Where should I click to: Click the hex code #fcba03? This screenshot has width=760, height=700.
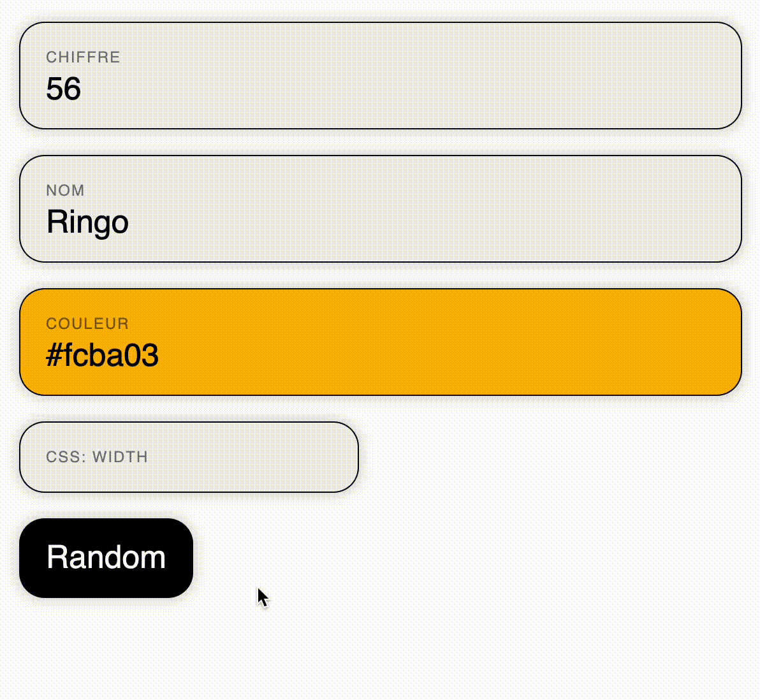point(102,356)
